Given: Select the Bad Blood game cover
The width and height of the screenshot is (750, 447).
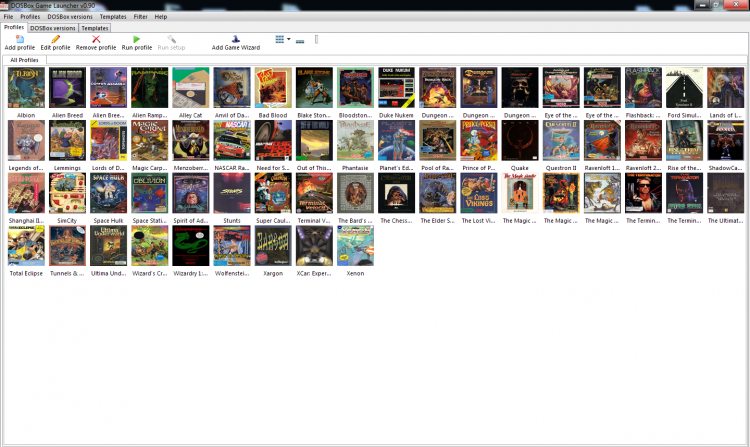Looking at the screenshot, I should (x=273, y=87).
